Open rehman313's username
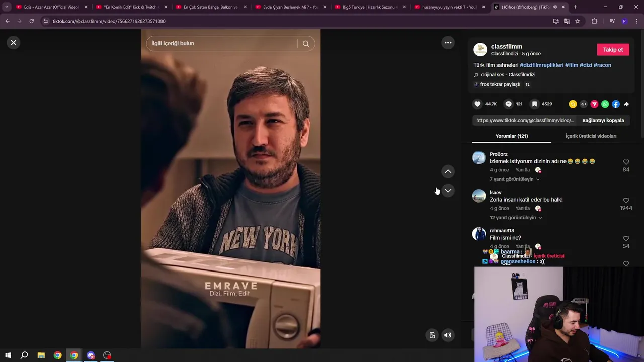The height and width of the screenshot is (362, 644). [x=502, y=231]
